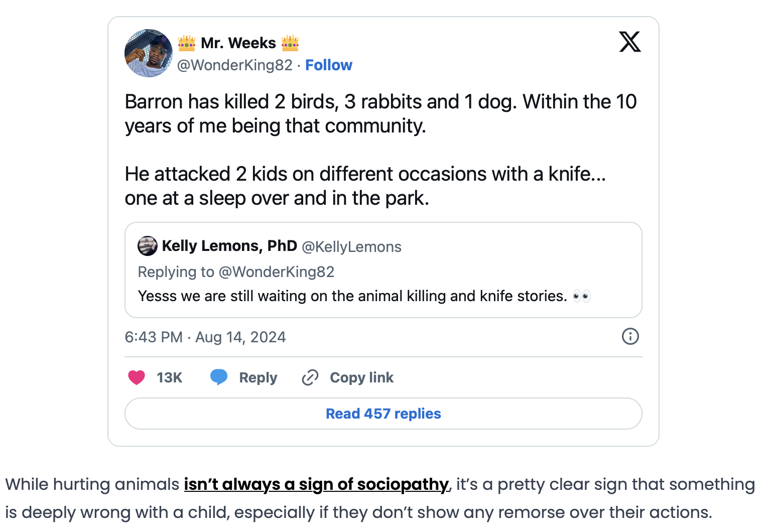Screen dimensions: 768x532
Task: Click the pink heart like icon
Action: coord(137,377)
